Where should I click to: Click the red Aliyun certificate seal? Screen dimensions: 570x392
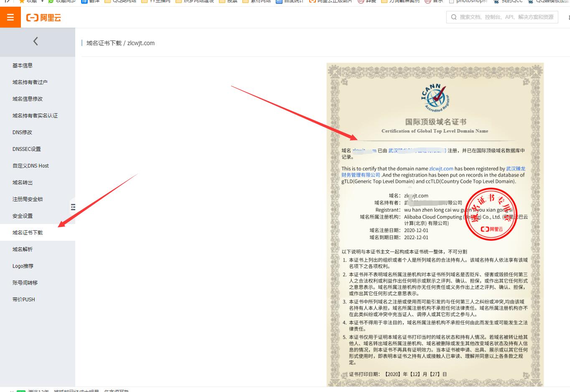click(491, 214)
